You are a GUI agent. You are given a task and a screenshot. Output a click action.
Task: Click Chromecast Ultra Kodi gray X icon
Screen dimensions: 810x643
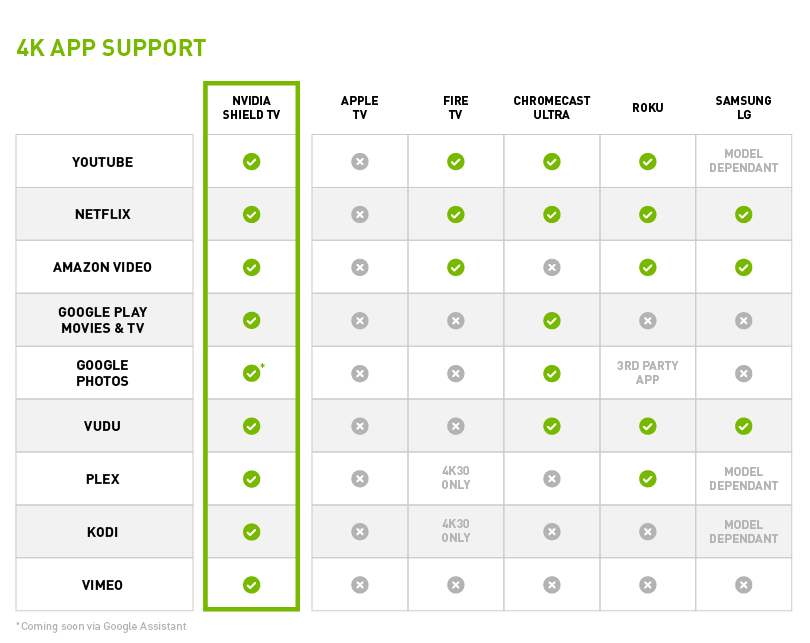tap(551, 532)
